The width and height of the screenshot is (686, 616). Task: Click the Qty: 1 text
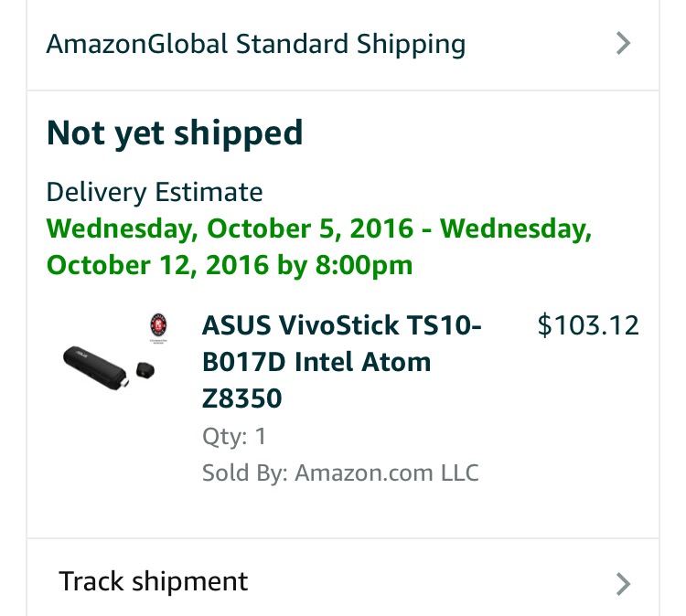(x=234, y=436)
